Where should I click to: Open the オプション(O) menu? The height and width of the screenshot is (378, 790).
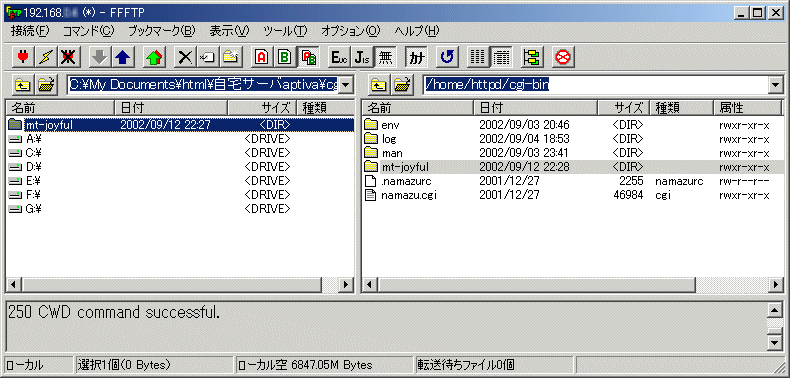pos(351,31)
